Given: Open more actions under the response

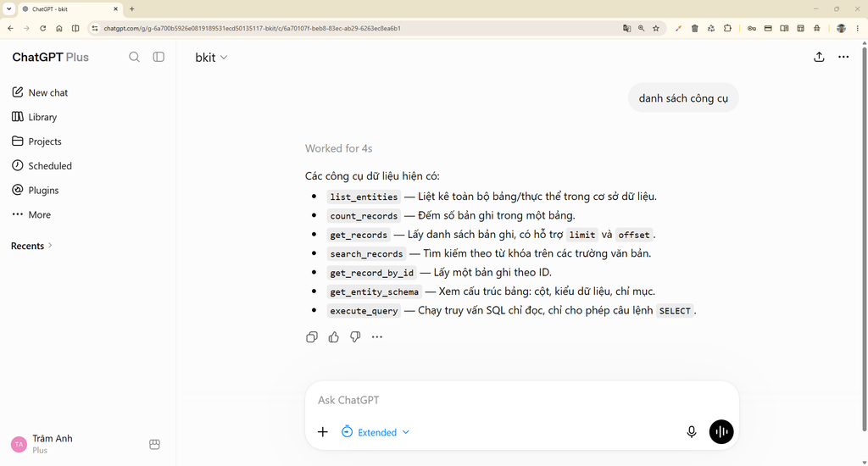Looking at the screenshot, I should point(377,337).
